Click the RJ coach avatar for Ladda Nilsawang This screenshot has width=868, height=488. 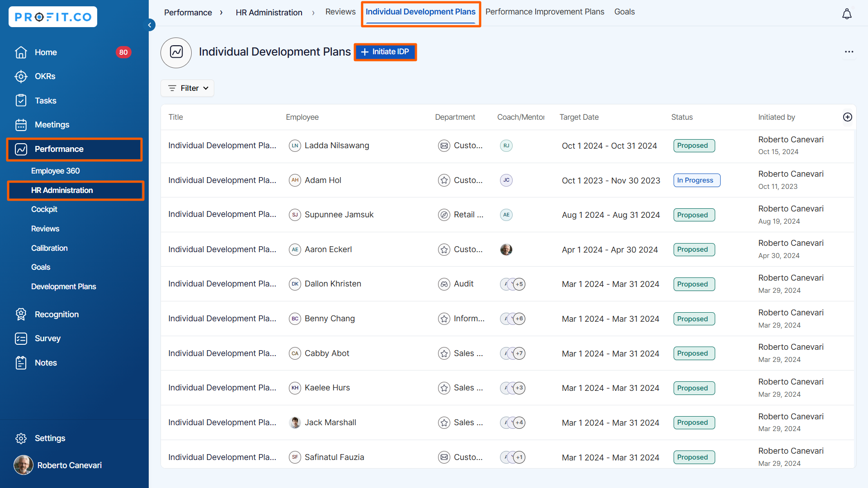[506, 145]
